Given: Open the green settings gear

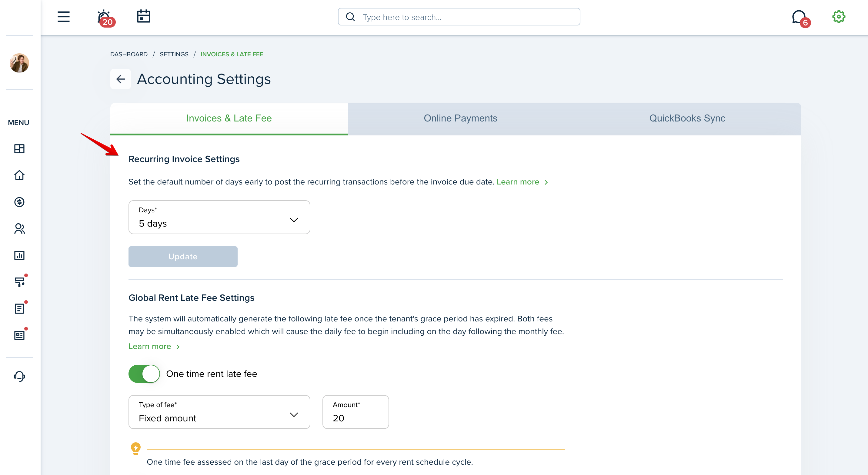Looking at the screenshot, I should point(839,16).
